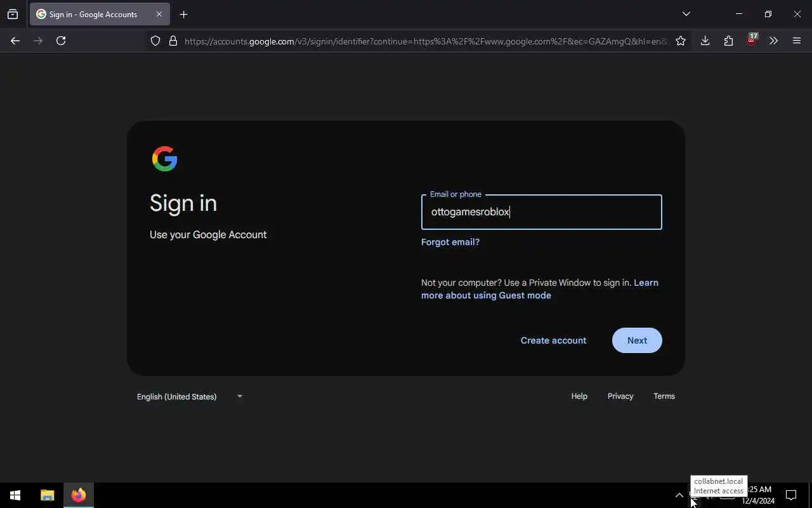The width and height of the screenshot is (812, 508).
Task: Open Windows notification center icon
Action: pos(791,495)
